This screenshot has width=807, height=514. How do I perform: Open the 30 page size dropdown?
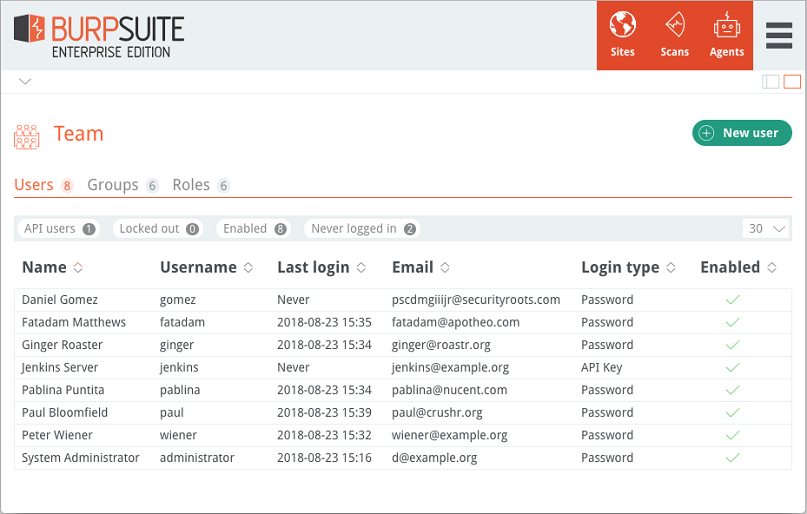(x=765, y=228)
